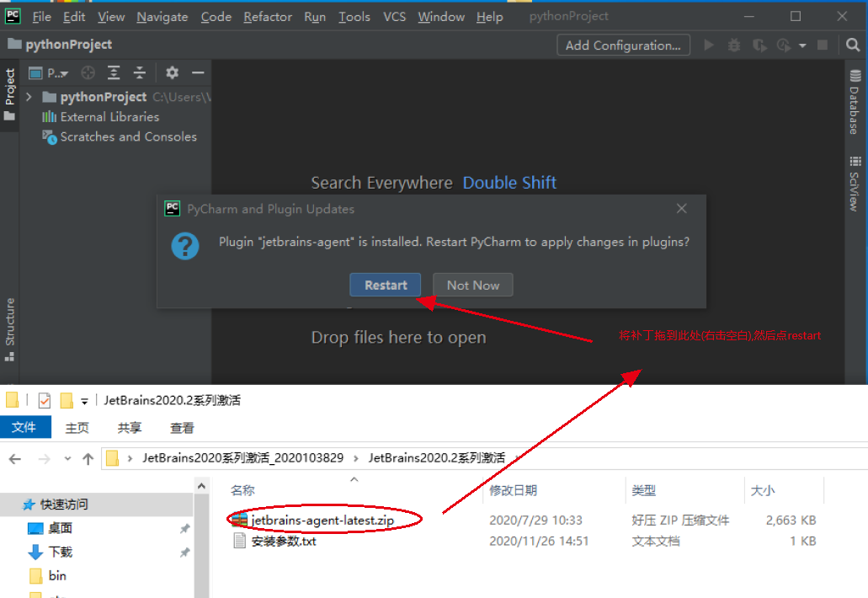The image size is (868, 598).
Task: Click Run with Coverage icon
Action: point(759,45)
